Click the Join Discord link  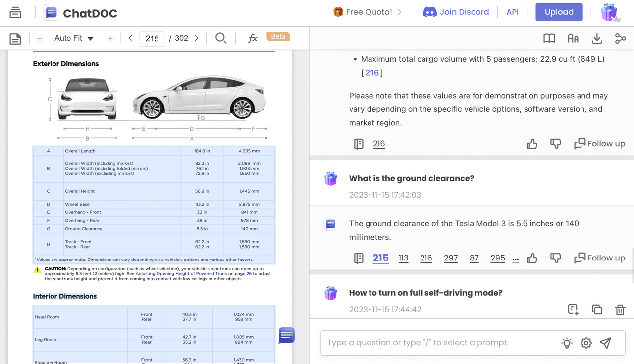pos(456,12)
